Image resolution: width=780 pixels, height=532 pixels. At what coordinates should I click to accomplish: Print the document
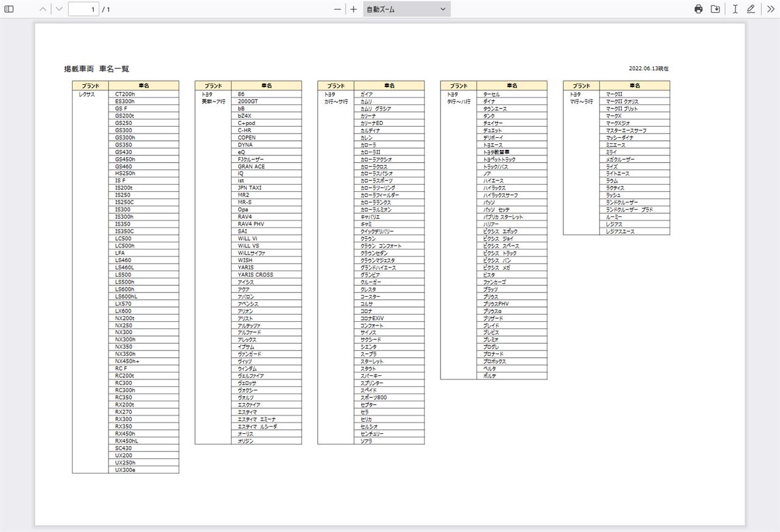click(698, 9)
